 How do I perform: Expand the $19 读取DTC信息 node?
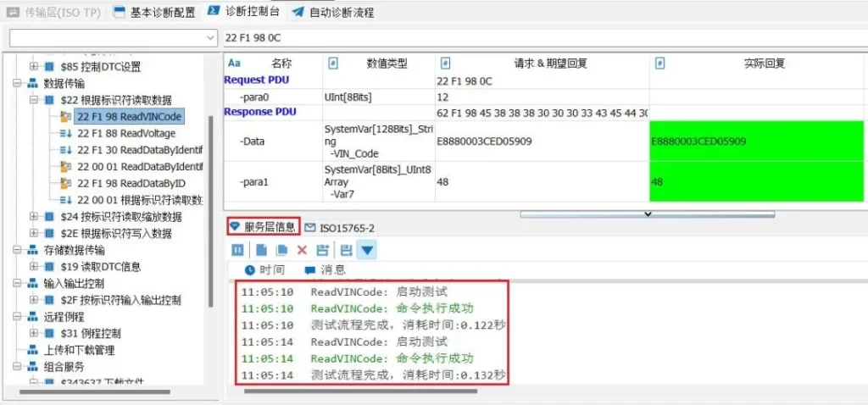pyautogui.click(x=34, y=267)
